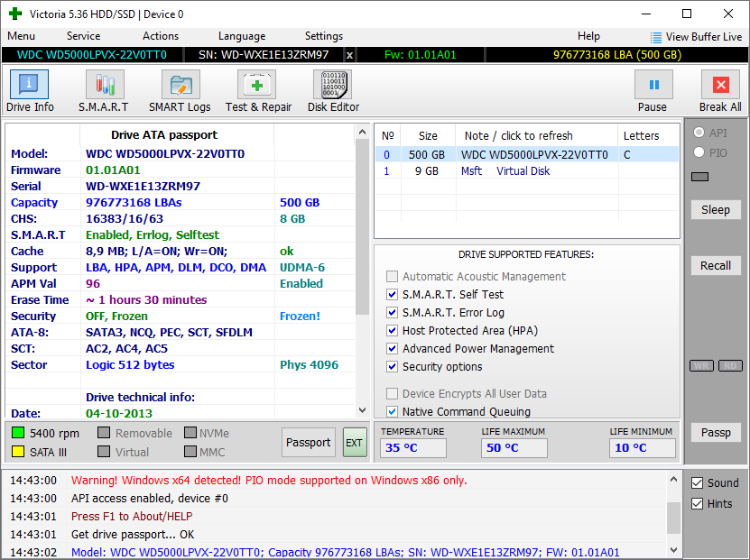Select the PIO radio button
This screenshot has width=750, height=560.
(699, 152)
